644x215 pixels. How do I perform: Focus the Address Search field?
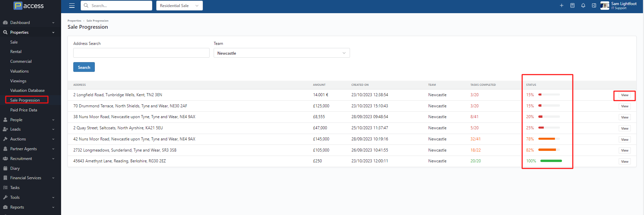(x=141, y=53)
